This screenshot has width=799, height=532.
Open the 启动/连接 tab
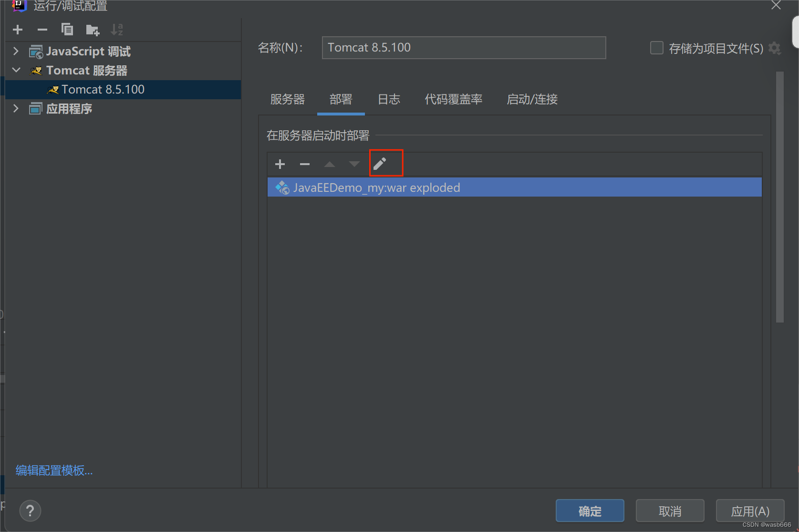pos(532,99)
